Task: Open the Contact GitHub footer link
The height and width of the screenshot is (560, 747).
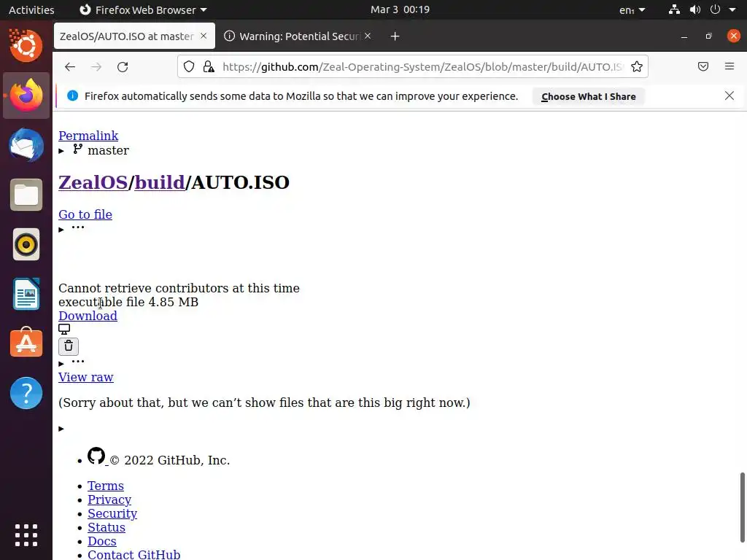Action: [134, 555]
